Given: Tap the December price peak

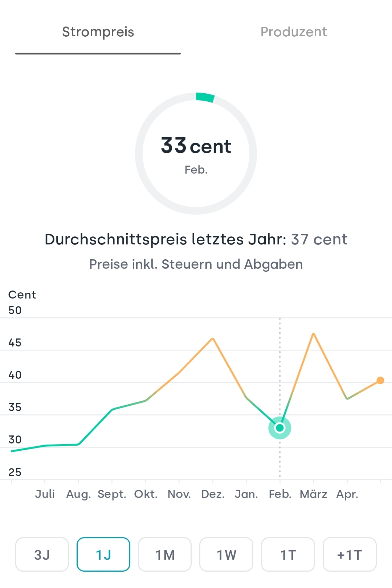Looking at the screenshot, I should pyautogui.click(x=213, y=339).
